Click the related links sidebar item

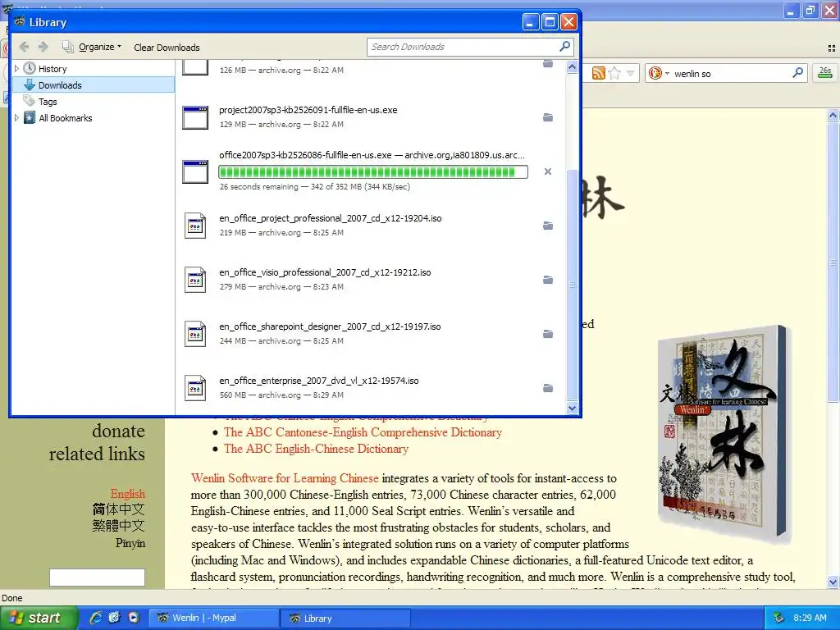(97, 454)
